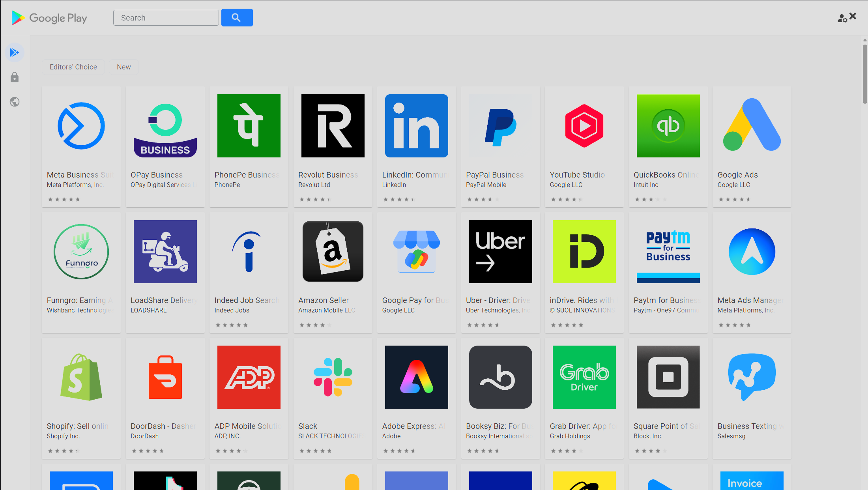Select the Business Texting app icon

pos(752,377)
